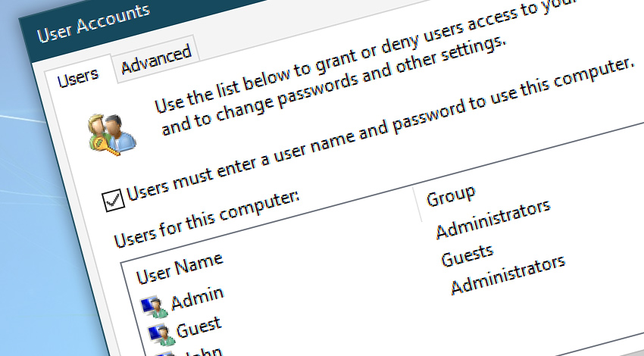Select the Users tab

pyautogui.click(x=77, y=77)
